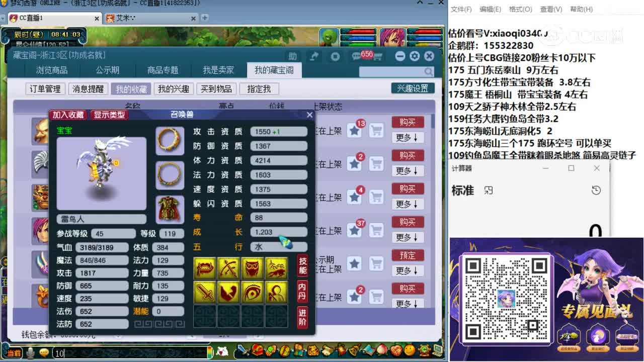
Task: Open 指定我 section
Action: [x=259, y=89]
